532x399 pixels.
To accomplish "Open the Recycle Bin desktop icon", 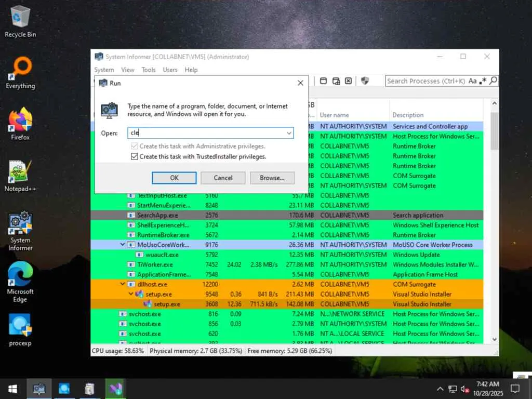I will tap(20, 21).
